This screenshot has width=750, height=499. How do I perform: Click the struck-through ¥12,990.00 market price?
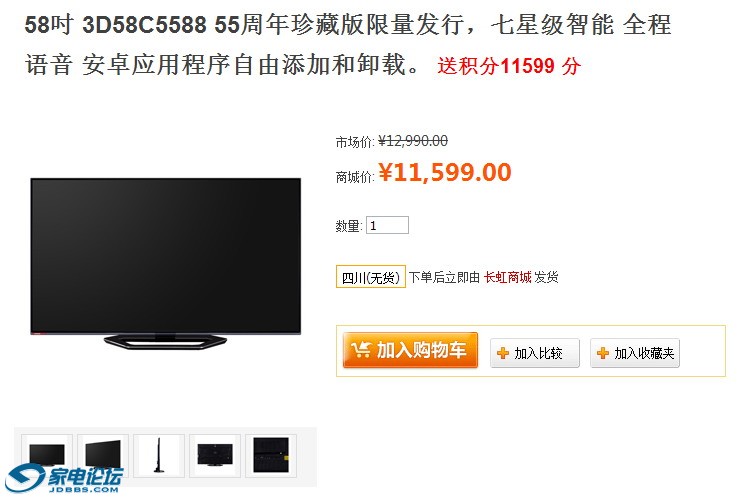pyautogui.click(x=413, y=141)
